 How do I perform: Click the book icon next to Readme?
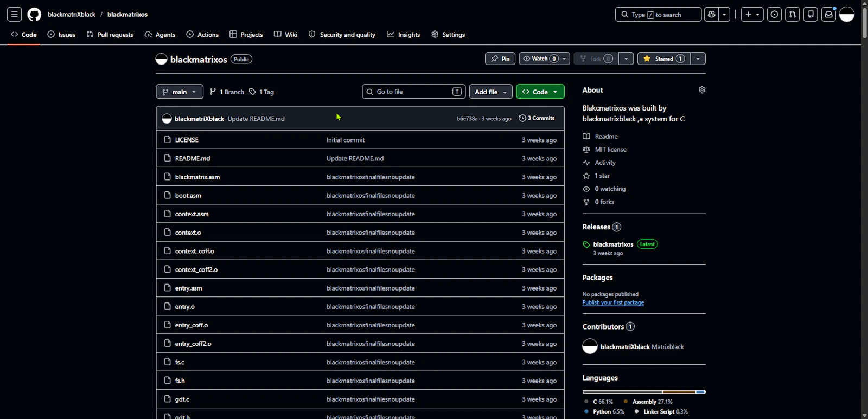(x=586, y=137)
